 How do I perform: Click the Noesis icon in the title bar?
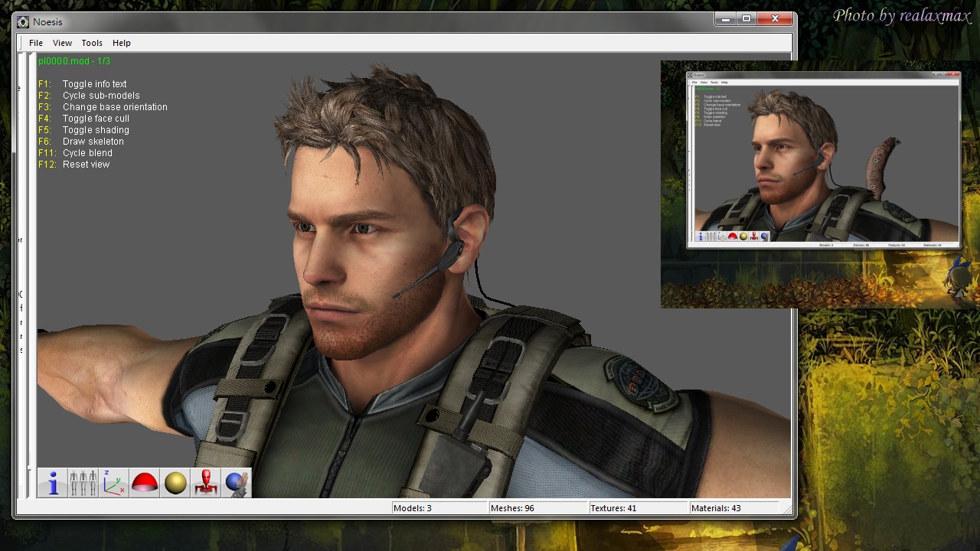(22, 21)
